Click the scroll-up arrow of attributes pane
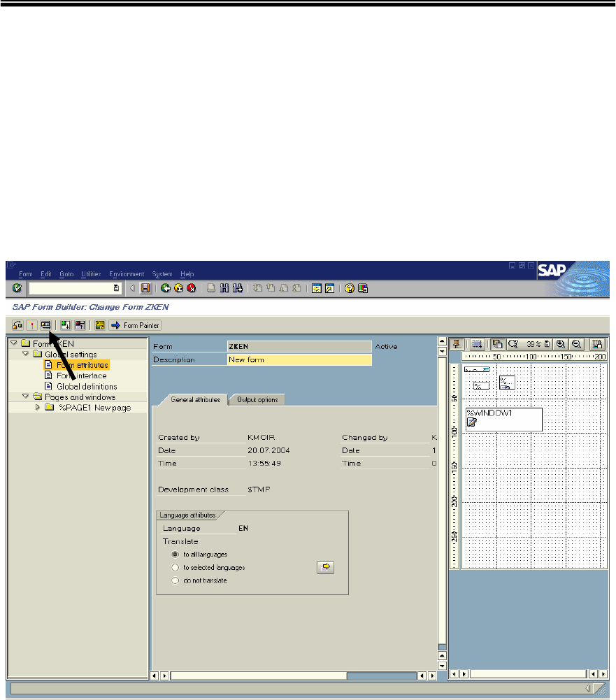616x700 pixels. 442,341
